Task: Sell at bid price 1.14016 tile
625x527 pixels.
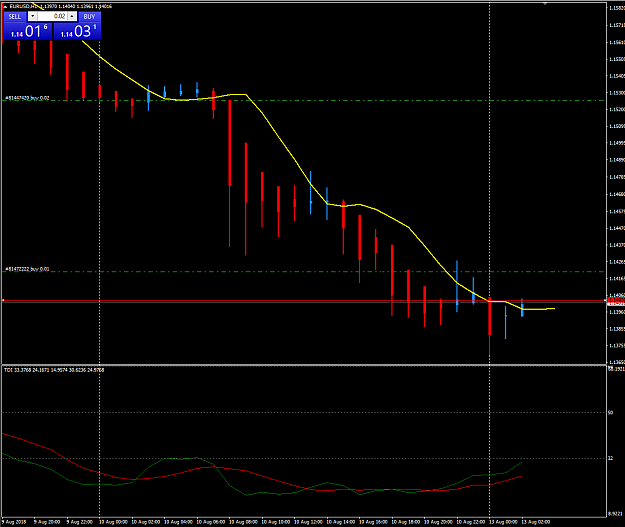Action: [x=28, y=31]
